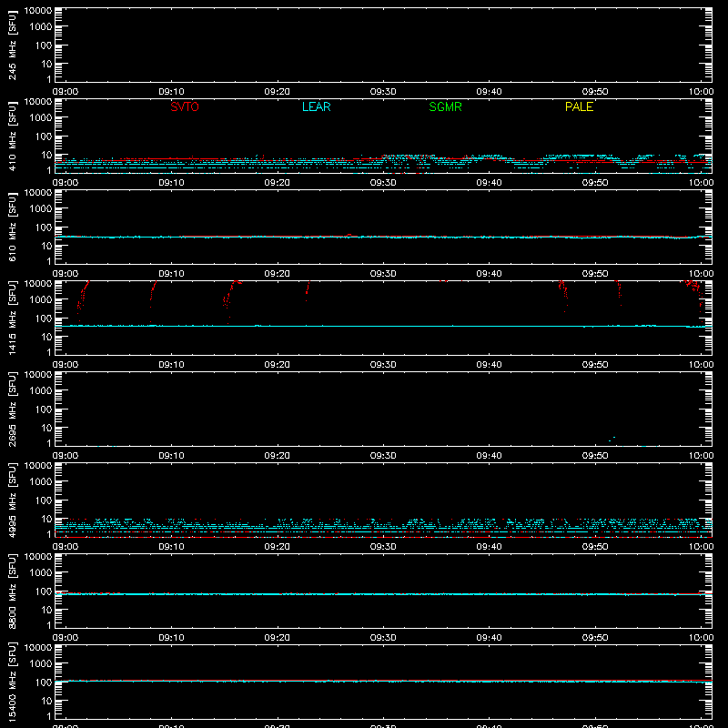This screenshot has width=728, height=728.
Task: Click the 1000 tick label on the 2695 MHz panel
Action: tap(41, 391)
